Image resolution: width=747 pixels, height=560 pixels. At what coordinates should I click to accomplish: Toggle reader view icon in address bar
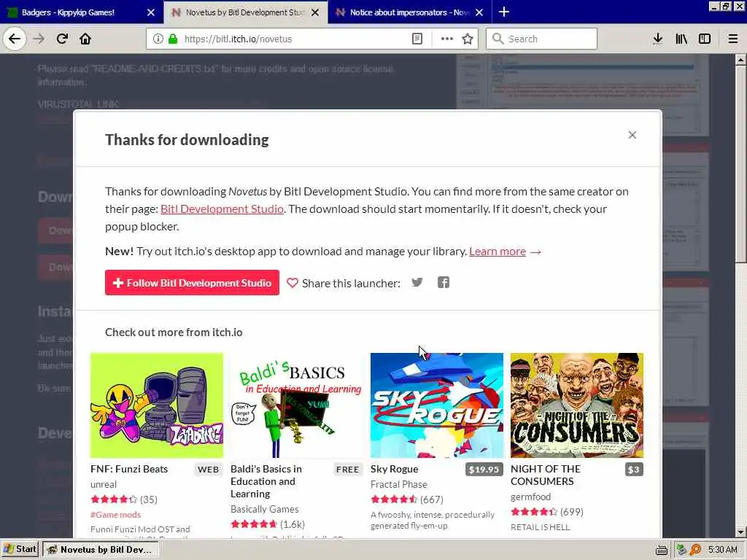tap(417, 39)
